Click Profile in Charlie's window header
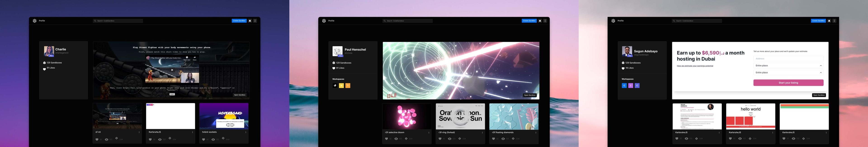 [42, 21]
